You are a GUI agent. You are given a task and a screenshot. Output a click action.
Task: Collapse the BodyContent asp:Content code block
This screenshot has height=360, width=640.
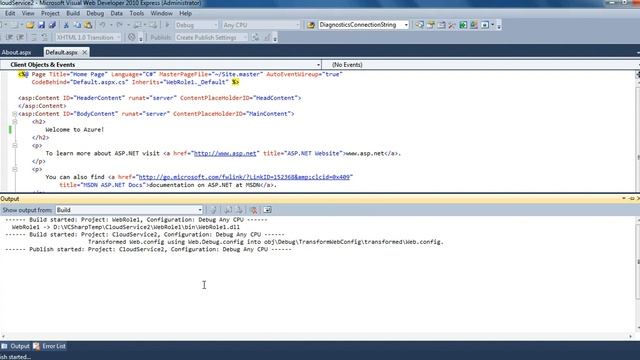coord(15,114)
